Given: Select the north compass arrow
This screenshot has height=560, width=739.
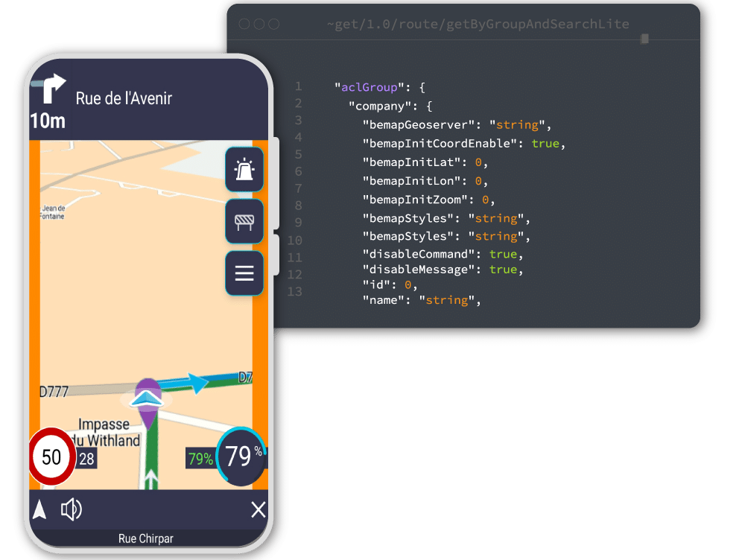Looking at the screenshot, I should 39,509.
